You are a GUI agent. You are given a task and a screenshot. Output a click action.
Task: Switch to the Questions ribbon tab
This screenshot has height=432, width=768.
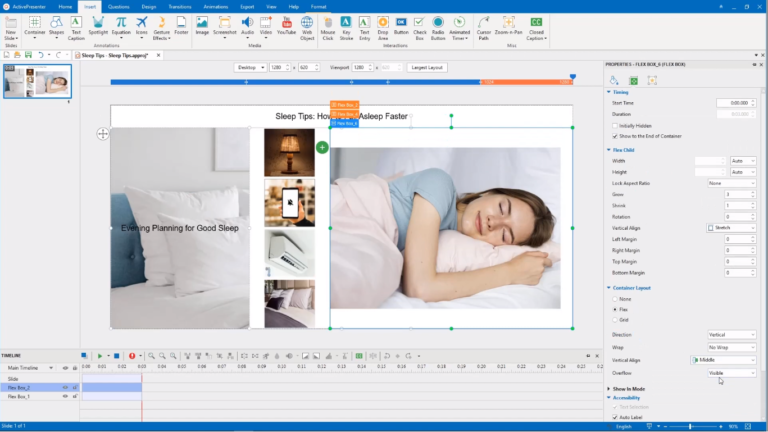(x=119, y=7)
